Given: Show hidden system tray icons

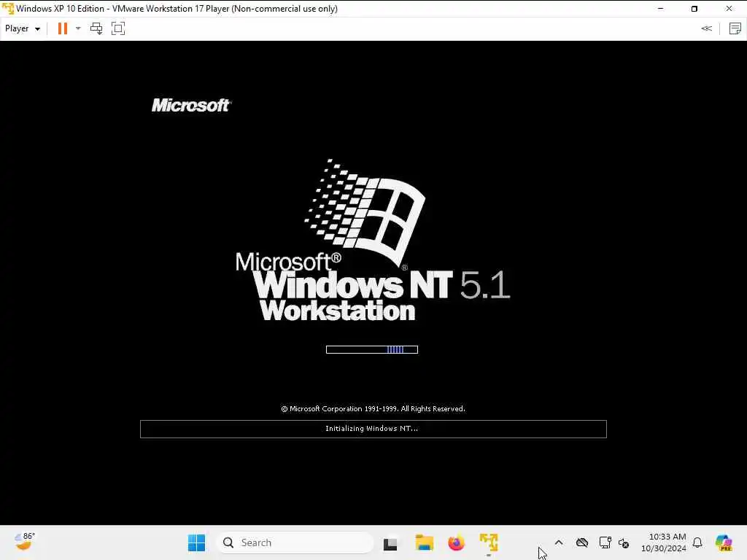Looking at the screenshot, I should pos(559,542).
